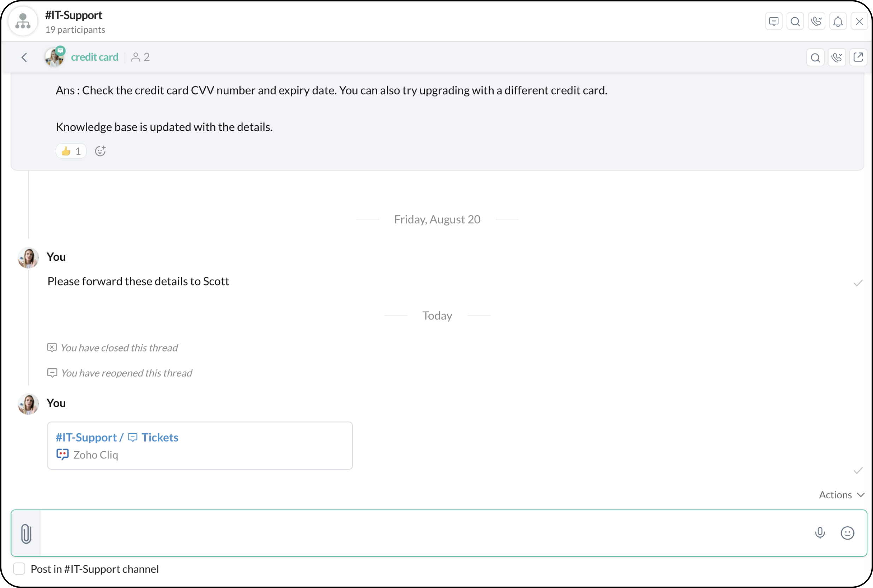Search within the credit card thread
873x588 pixels.
(x=815, y=58)
